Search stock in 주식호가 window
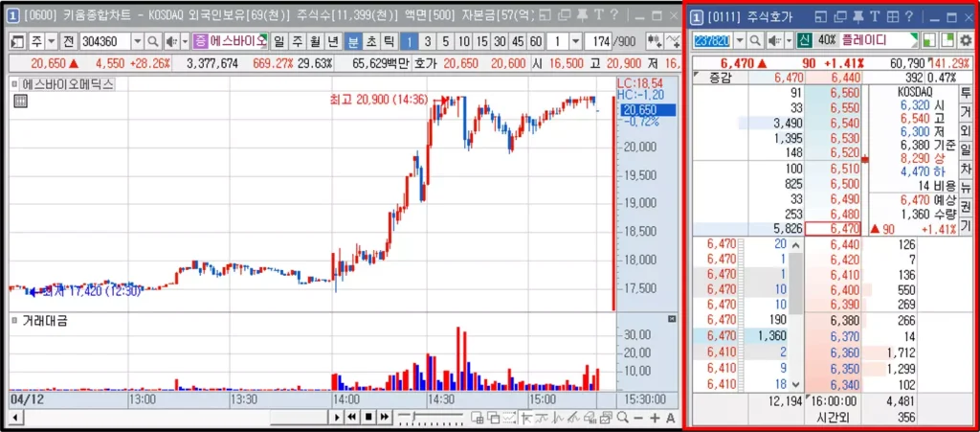Image resolution: width=980 pixels, height=432 pixels. point(756,40)
